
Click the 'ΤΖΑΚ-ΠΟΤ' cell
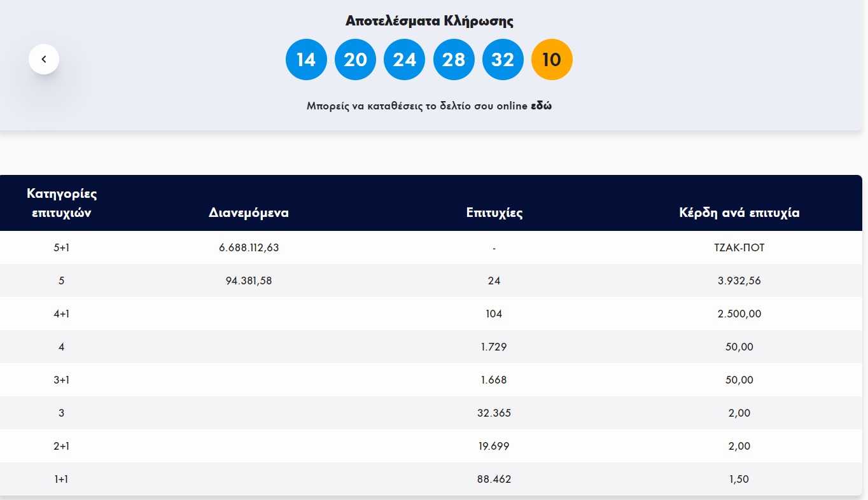pos(739,247)
